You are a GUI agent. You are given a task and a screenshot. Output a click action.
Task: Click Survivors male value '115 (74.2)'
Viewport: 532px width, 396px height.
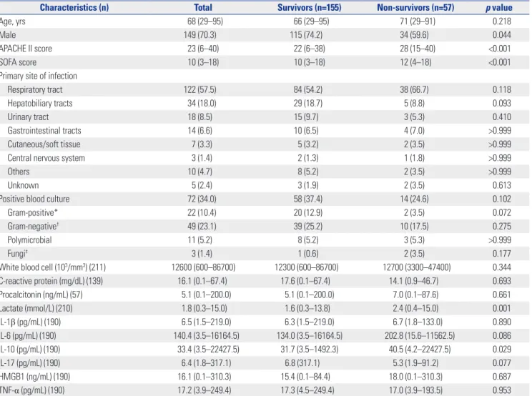306,35
